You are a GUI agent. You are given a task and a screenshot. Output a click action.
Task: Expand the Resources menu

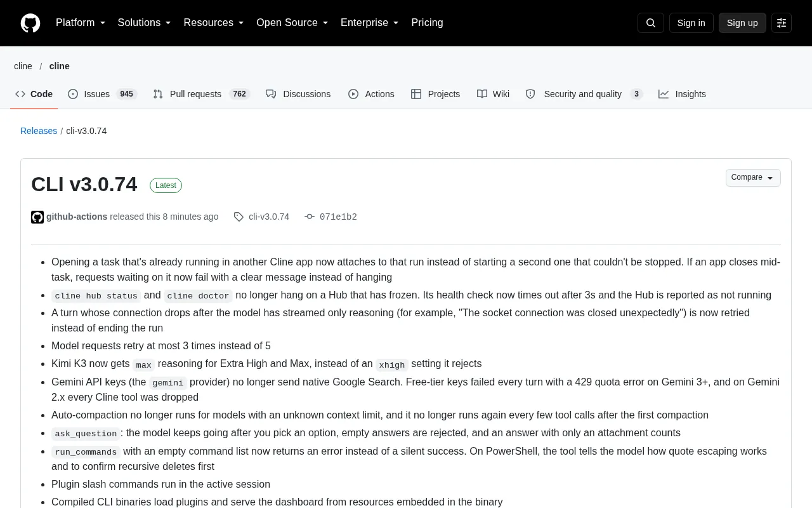214,23
